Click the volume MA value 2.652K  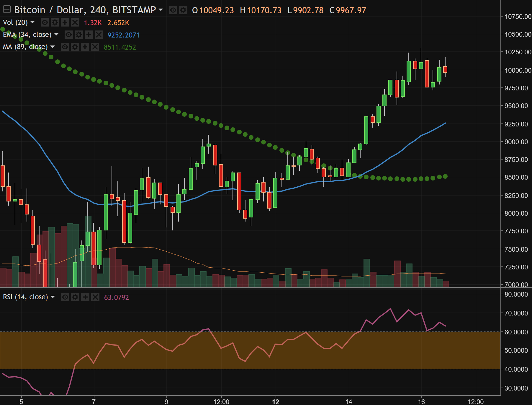[x=118, y=23]
